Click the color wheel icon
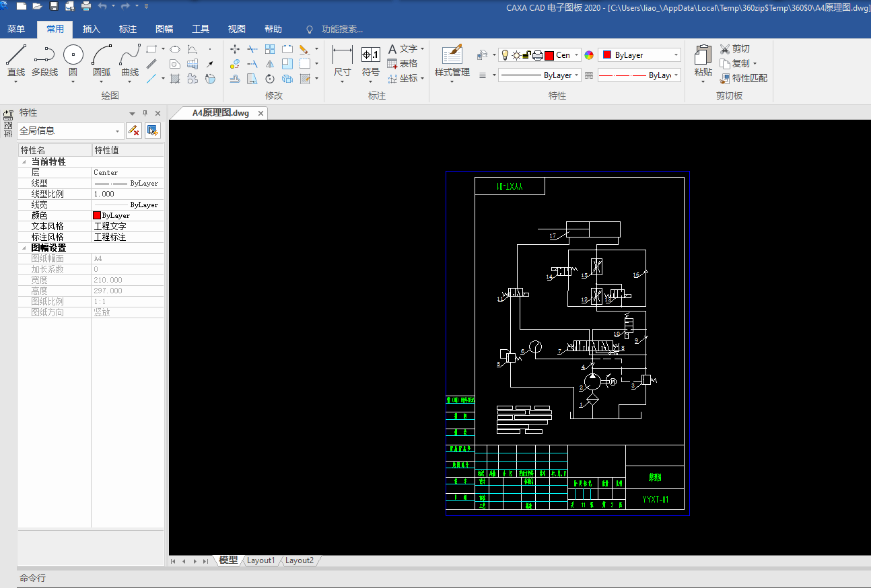The width and height of the screenshot is (871, 588). pos(589,55)
